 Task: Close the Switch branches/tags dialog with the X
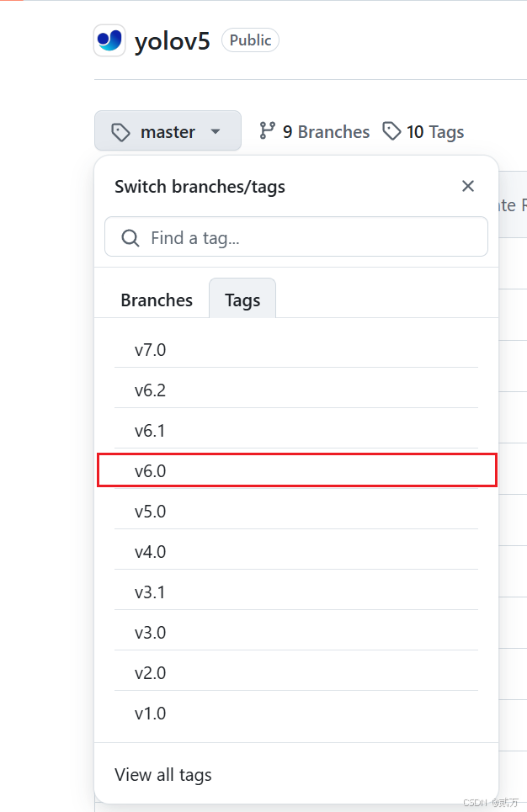point(468,186)
